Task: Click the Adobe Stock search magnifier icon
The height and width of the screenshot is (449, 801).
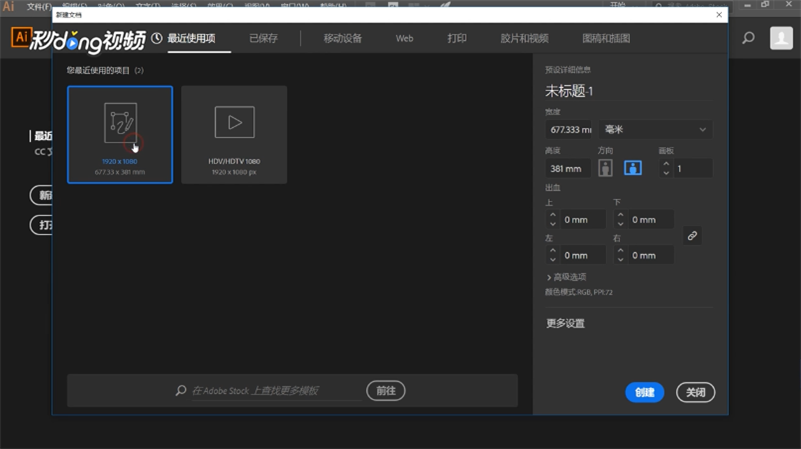Action: [x=181, y=390]
